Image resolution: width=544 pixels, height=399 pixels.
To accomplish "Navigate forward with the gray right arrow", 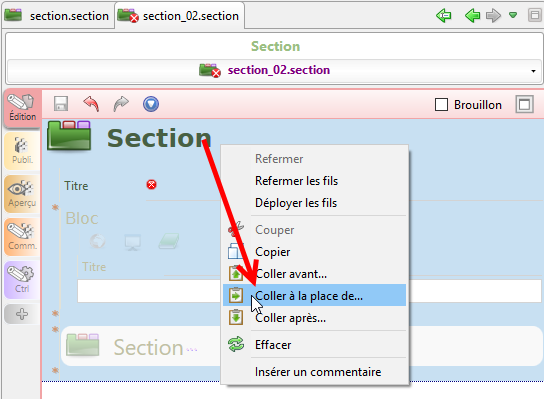I will pos(493,16).
